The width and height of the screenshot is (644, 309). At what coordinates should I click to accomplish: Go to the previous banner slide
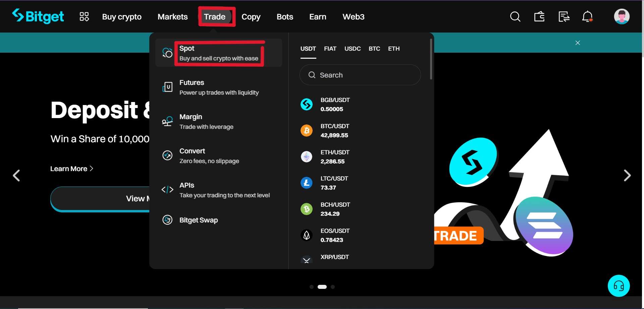[16, 175]
